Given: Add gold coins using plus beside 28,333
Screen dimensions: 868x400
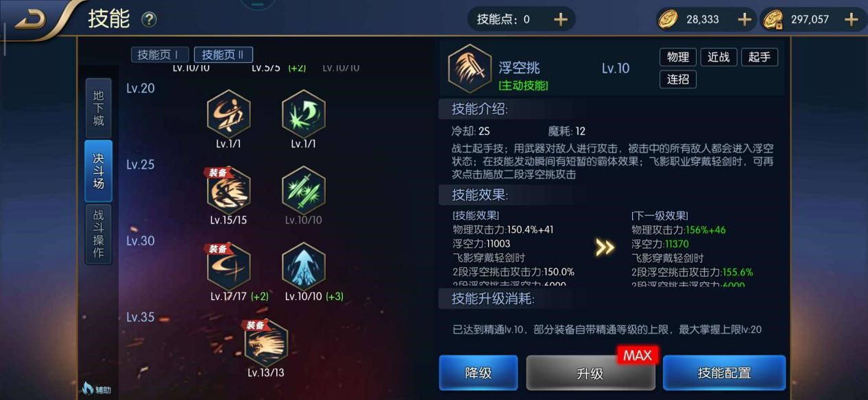Looking at the screenshot, I should (745, 19).
